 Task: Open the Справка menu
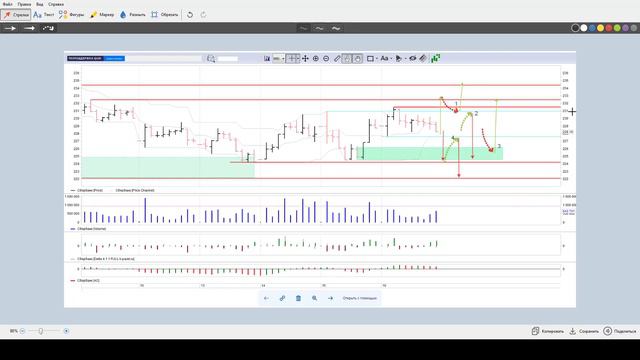pos(56,4)
